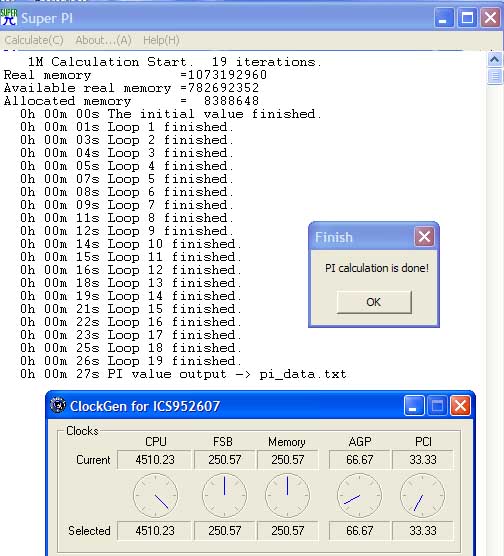The width and height of the screenshot is (504, 556).
Task: Click the vertical scrollbar thumb
Action: coord(495,76)
